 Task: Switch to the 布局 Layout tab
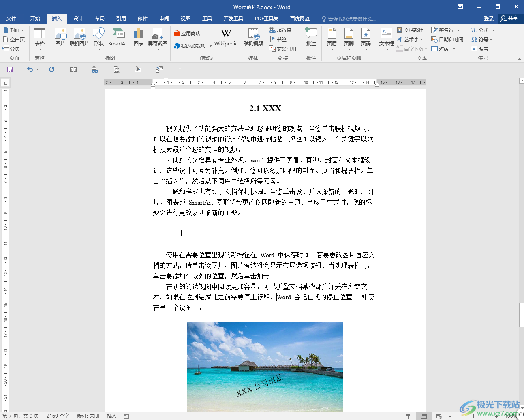click(x=100, y=18)
